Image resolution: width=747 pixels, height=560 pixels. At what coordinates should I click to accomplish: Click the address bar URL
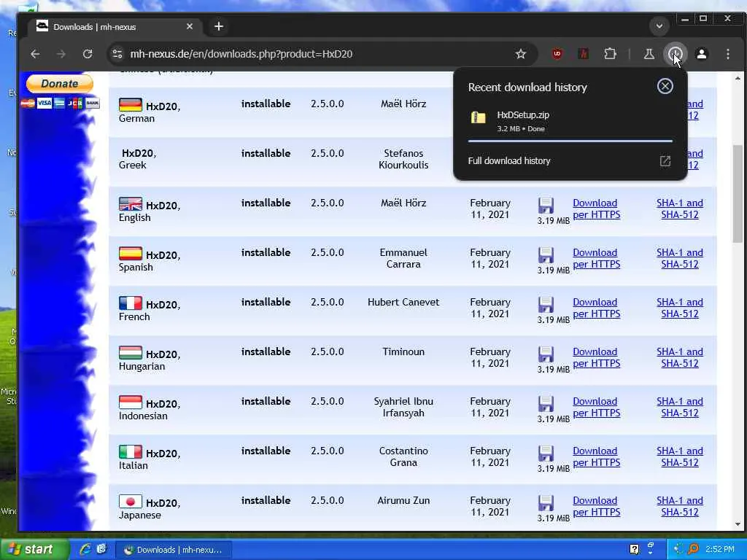[241, 54]
